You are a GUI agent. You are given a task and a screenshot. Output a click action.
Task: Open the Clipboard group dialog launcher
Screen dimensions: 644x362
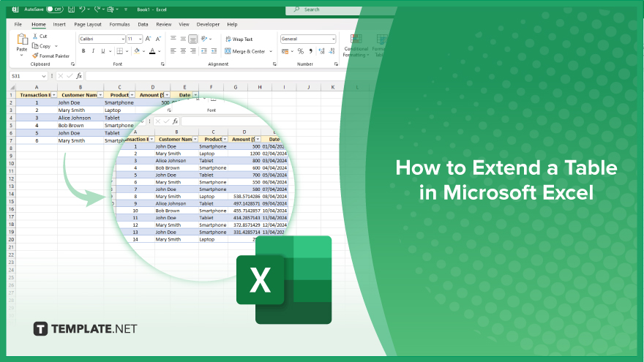[x=72, y=64]
